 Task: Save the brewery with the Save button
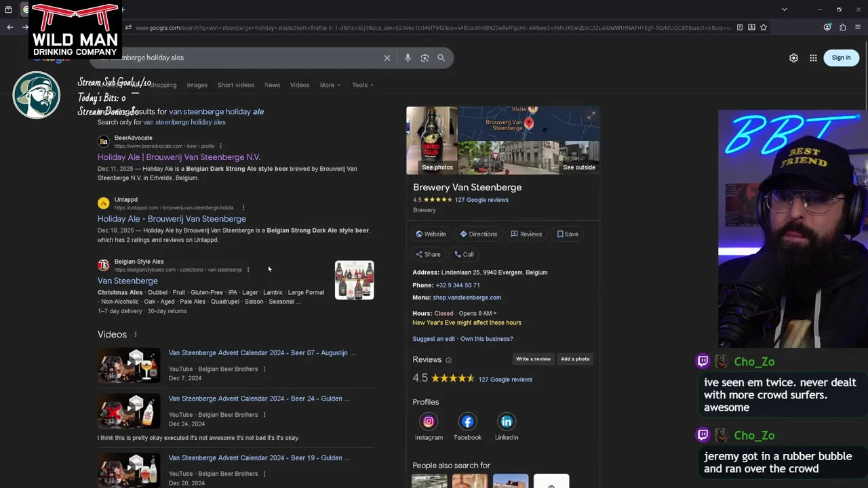pos(568,234)
